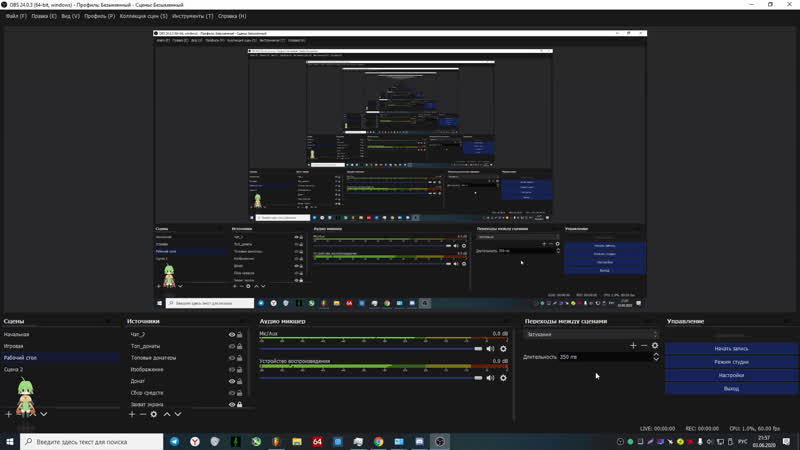
Task: Open the Файл (F) menu
Action: [x=16, y=16]
